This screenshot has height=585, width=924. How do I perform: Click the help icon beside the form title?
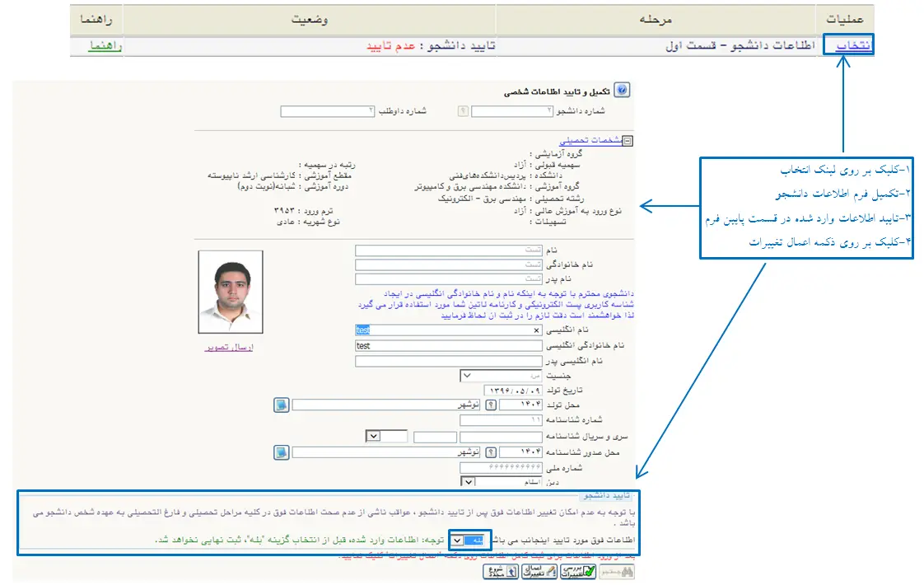(622, 91)
